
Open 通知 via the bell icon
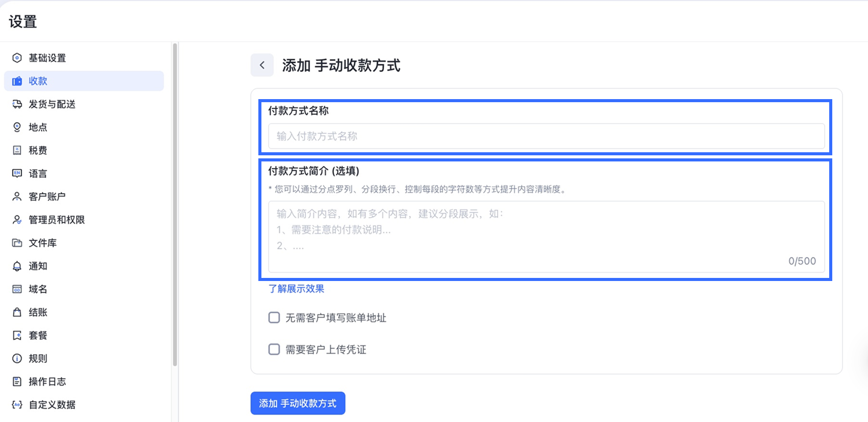[17, 266]
